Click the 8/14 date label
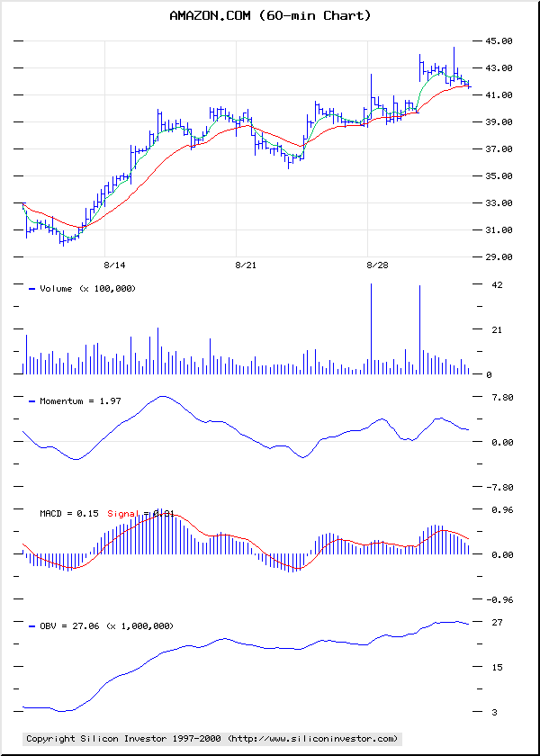This screenshot has height=756, width=540. 114,265
